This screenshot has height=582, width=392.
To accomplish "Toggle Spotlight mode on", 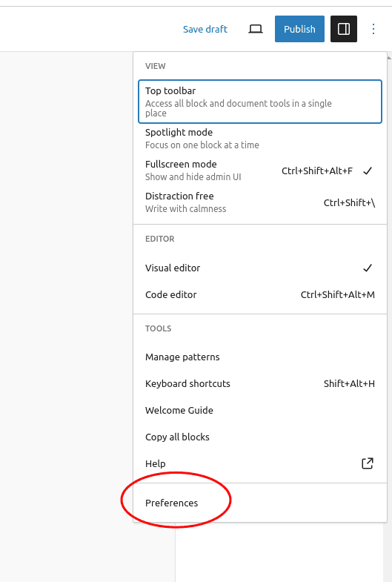I will (260, 139).
